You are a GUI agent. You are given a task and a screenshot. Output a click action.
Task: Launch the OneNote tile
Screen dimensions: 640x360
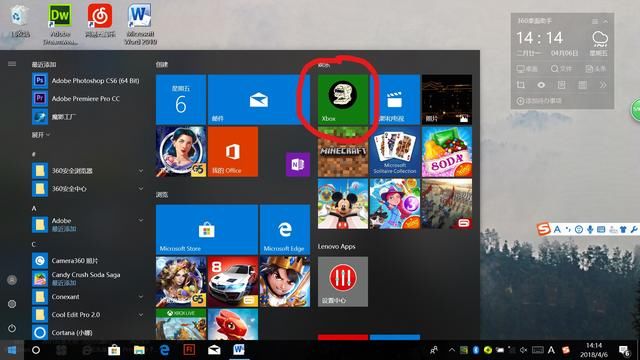[298, 164]
